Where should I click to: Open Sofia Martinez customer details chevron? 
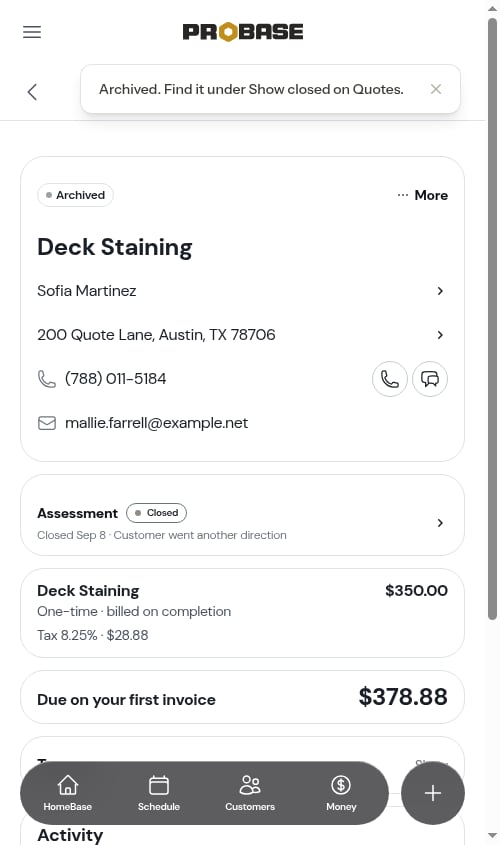(440, 291)
